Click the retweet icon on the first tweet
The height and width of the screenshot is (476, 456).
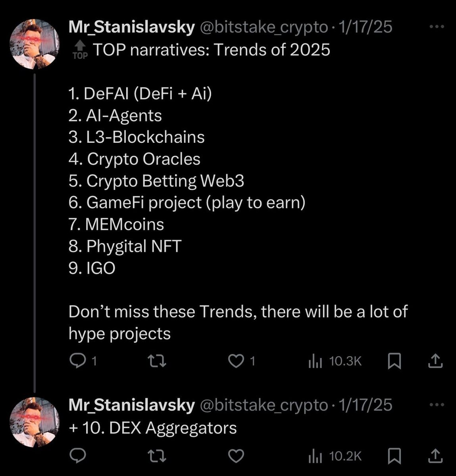pyautogui.click(x=157, y=360)
